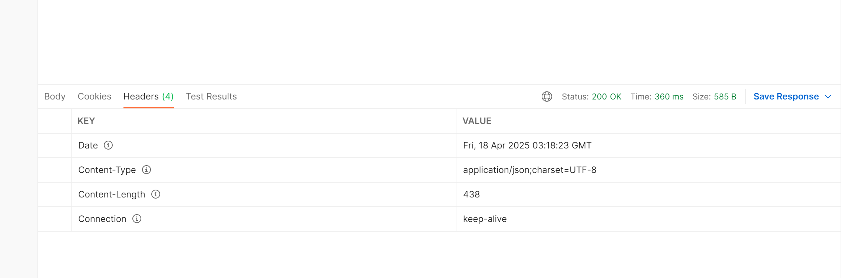
Task: Click the application/json;charset=UTF-8 value
Action: point(529,170)
